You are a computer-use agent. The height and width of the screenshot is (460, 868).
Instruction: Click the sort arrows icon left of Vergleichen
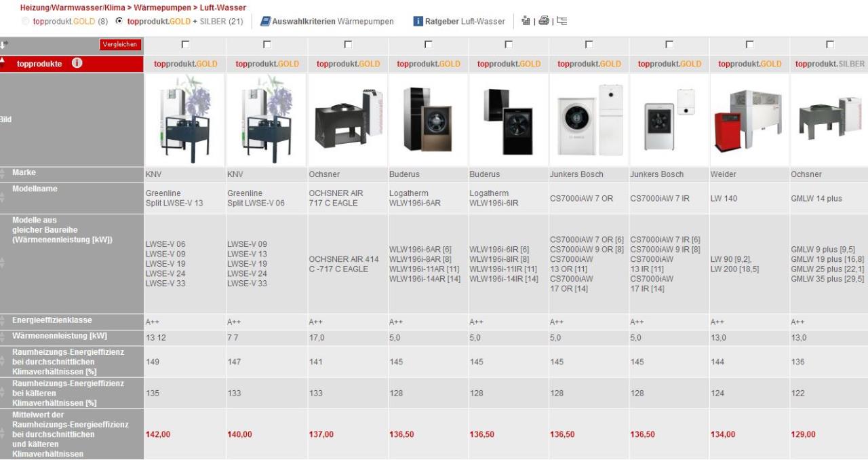point(3,45)
